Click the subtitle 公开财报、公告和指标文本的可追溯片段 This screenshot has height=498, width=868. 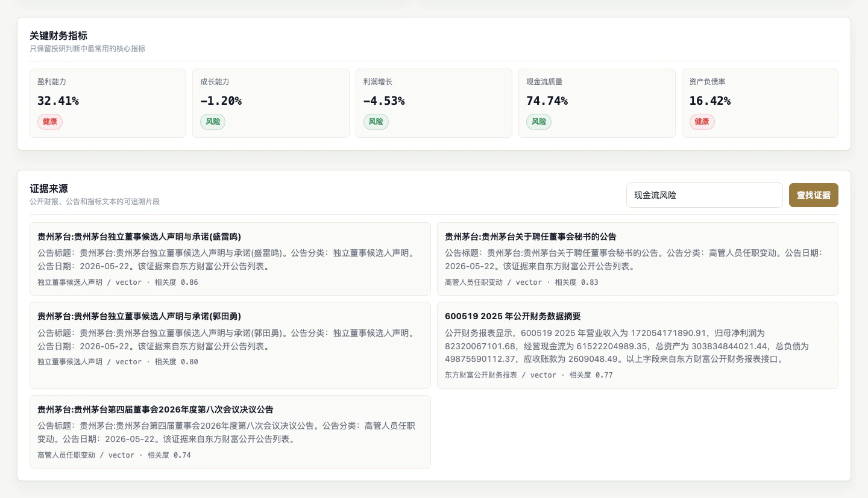click(x=95, y=202)
